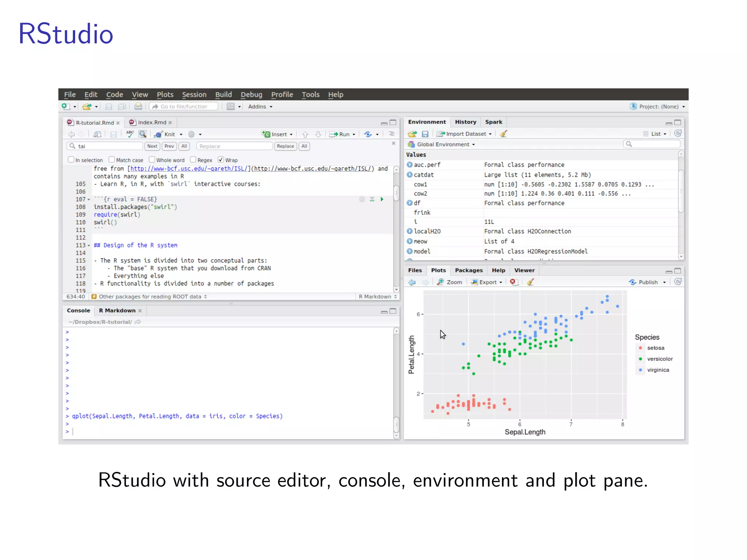Click the Next find button
This screenshot has width=747, height=560.
[x=152, y=146]
